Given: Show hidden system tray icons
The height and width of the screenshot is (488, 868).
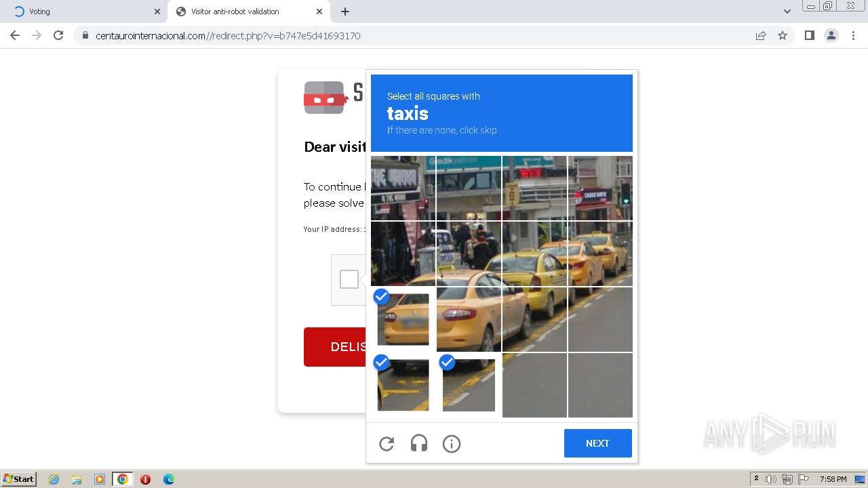Looking at the screenshot, I should tap(756, 479).
